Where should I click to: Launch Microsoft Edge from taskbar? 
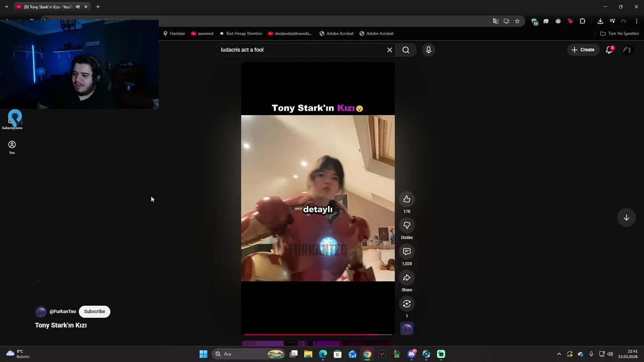(323, 354)
